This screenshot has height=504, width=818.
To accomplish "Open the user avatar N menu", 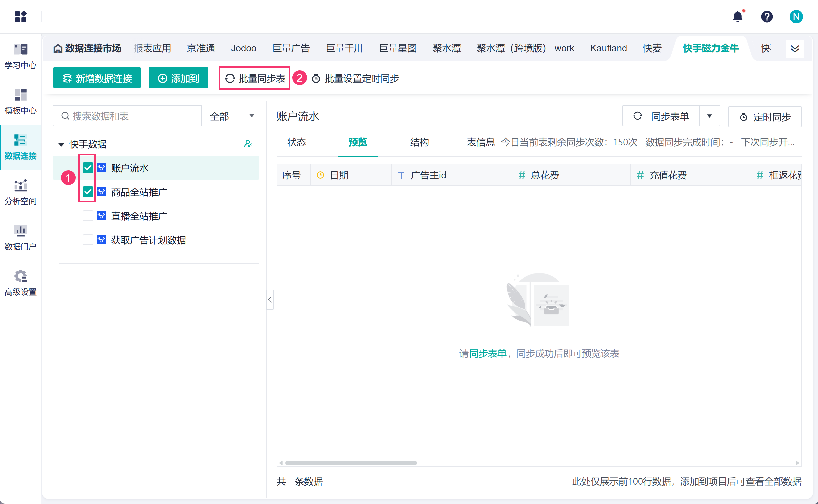I will tap(796, 16).
